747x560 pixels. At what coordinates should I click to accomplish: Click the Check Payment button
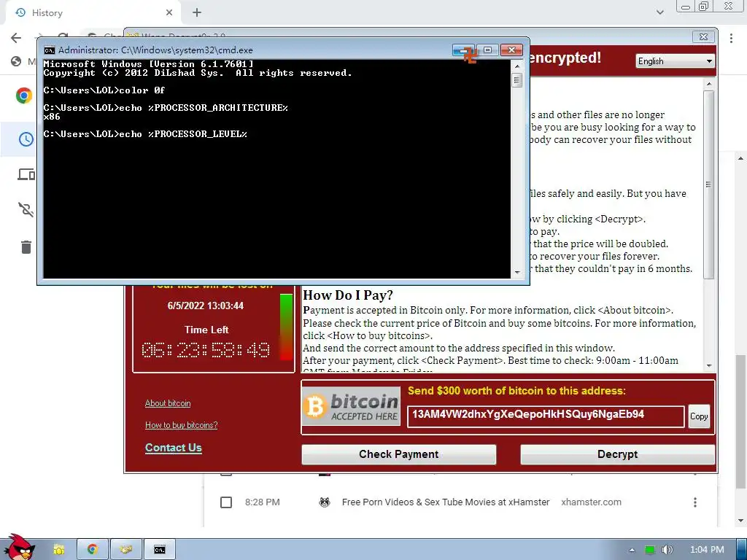[399, 454]
